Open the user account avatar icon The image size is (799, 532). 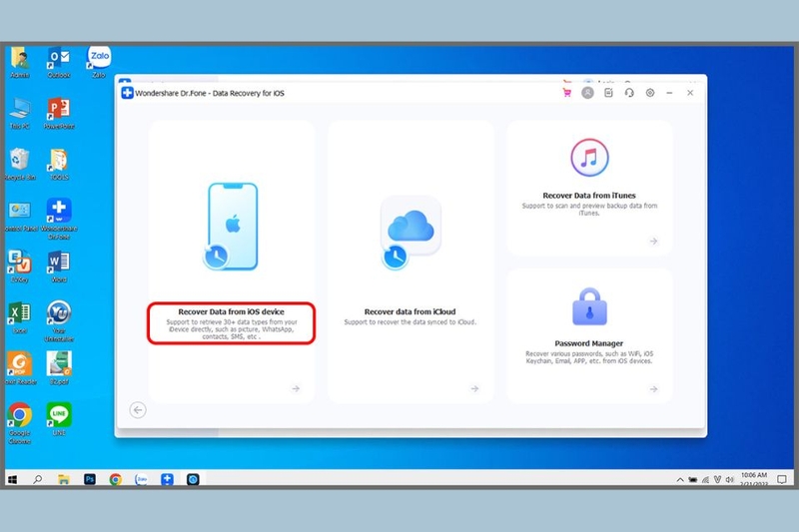587,93
